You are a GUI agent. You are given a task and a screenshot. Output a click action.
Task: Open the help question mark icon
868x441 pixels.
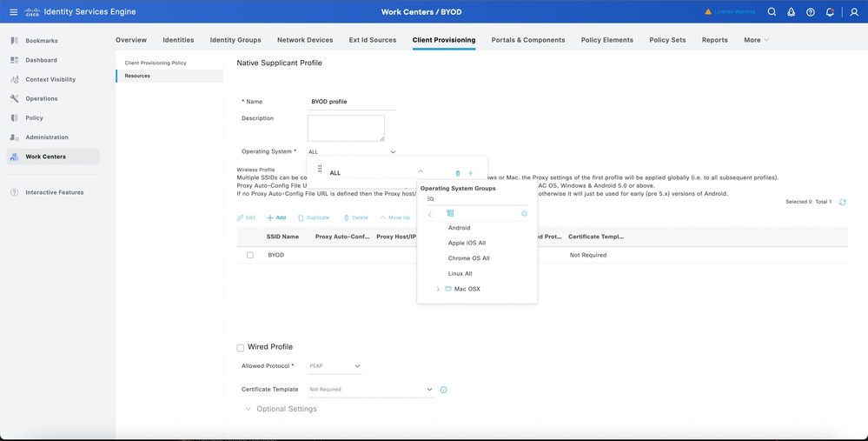[x=811, y=11]
